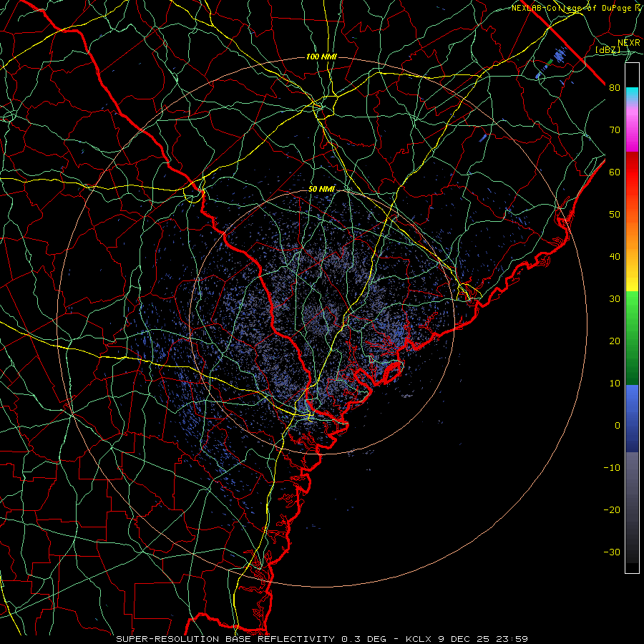
Task: Click the gray segment of the color bar
Action: (x=632, y=507)
